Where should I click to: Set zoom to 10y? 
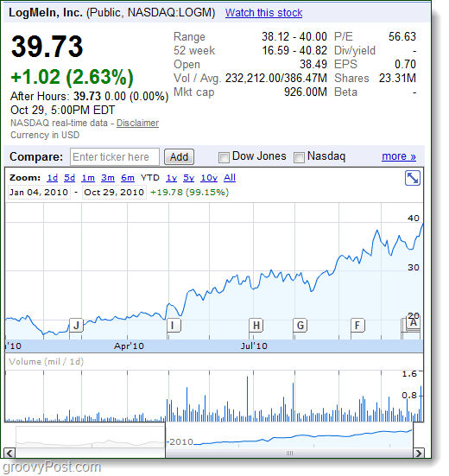209,178
